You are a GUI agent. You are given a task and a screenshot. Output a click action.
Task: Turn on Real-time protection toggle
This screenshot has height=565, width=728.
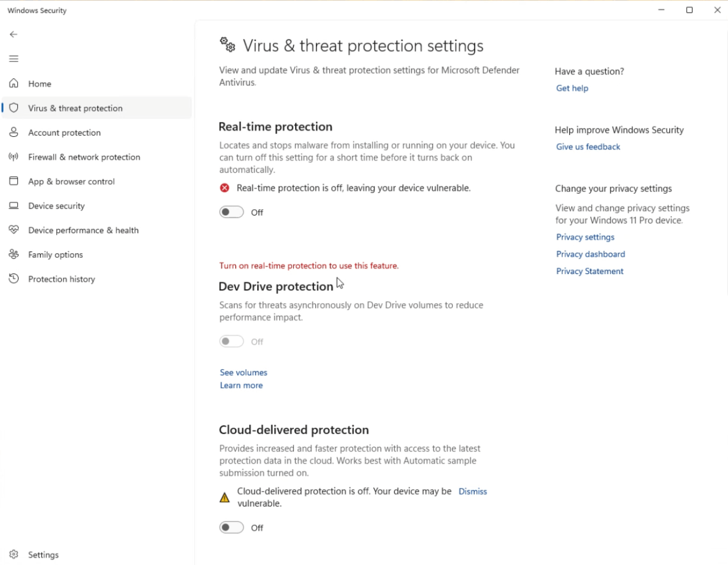tap(231, 212)
